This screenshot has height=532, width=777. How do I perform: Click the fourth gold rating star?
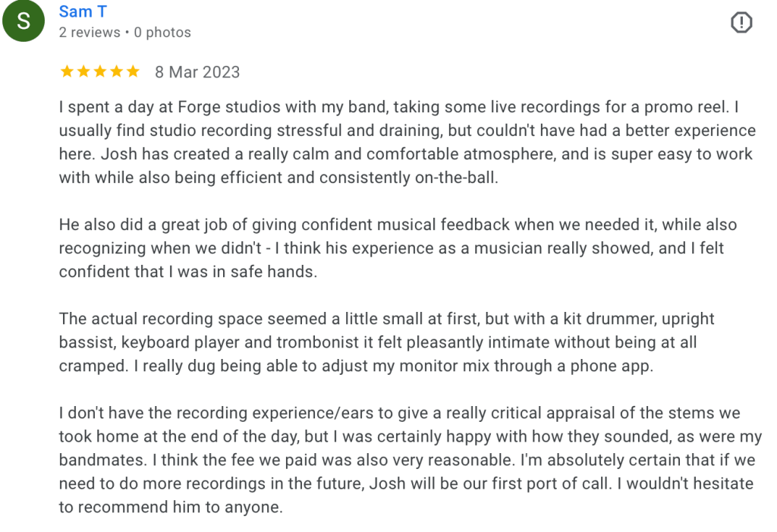[x=117, y=72]
